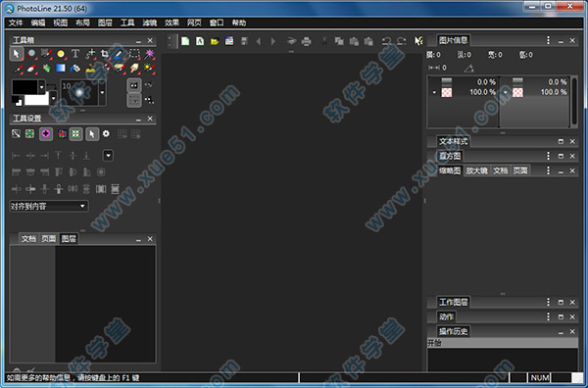Toggle the quick mask mode button
The width and height of the screenshot is (588, 388).
(x=134, y=85)
